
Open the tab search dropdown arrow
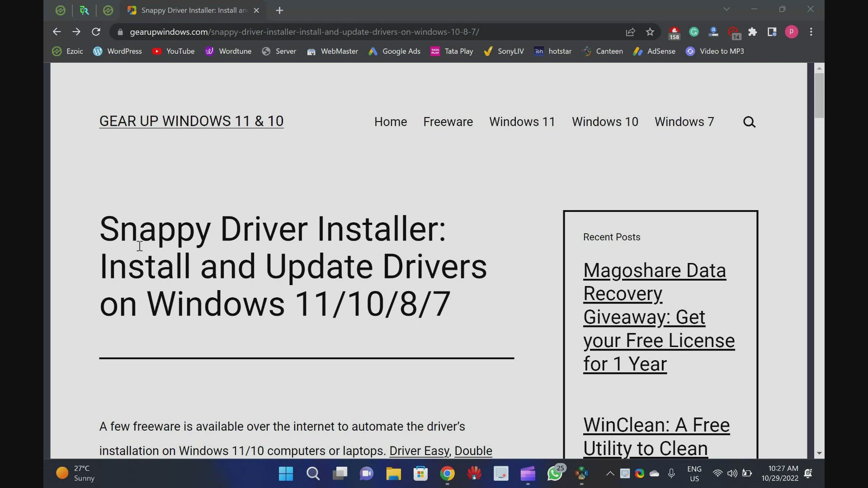click(726, 9)
